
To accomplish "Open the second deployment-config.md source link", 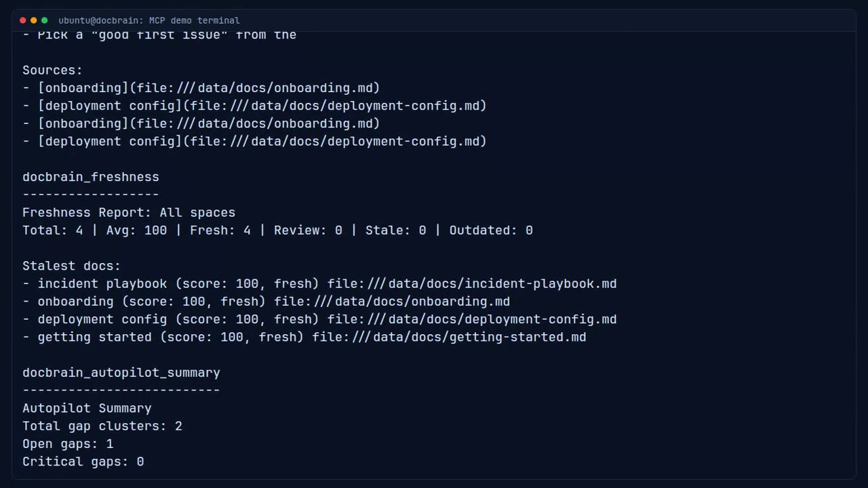I will click(338, 141).
